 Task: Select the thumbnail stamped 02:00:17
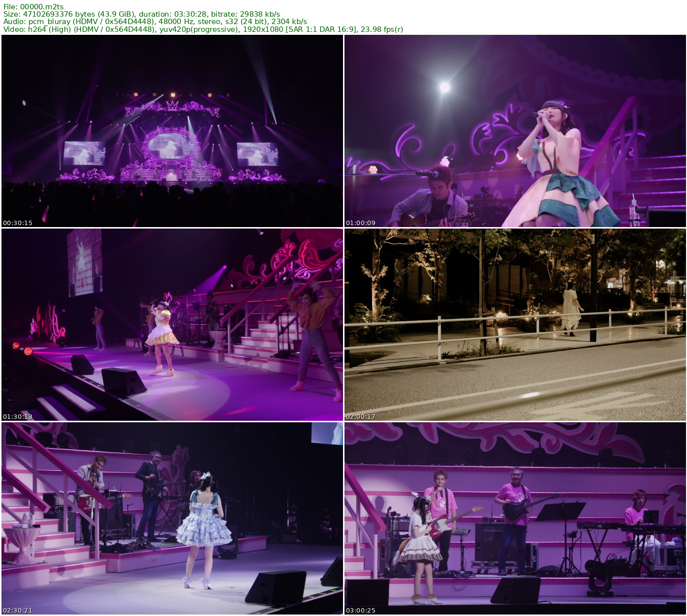[x=515, y=325]
